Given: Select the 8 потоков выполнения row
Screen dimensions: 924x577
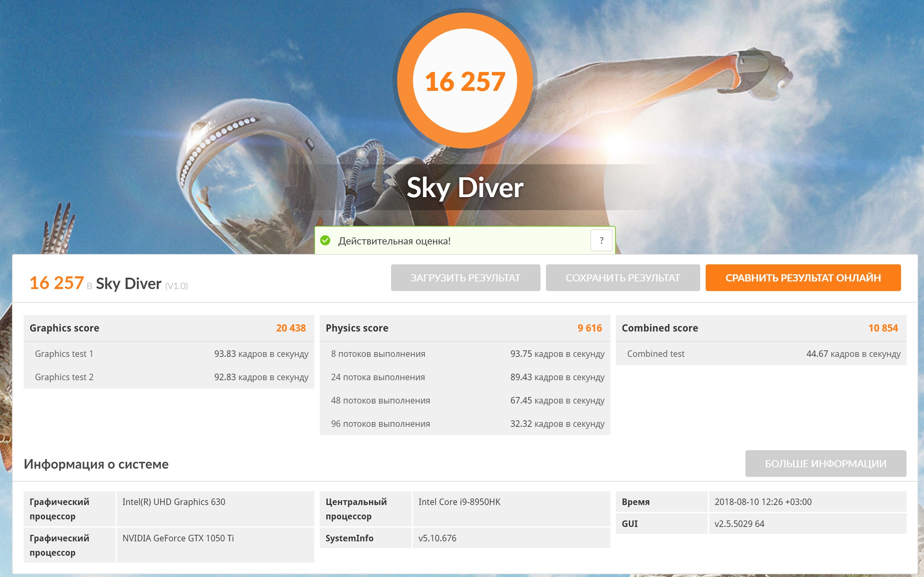Looking at the screenshot, I should (465, 354).
